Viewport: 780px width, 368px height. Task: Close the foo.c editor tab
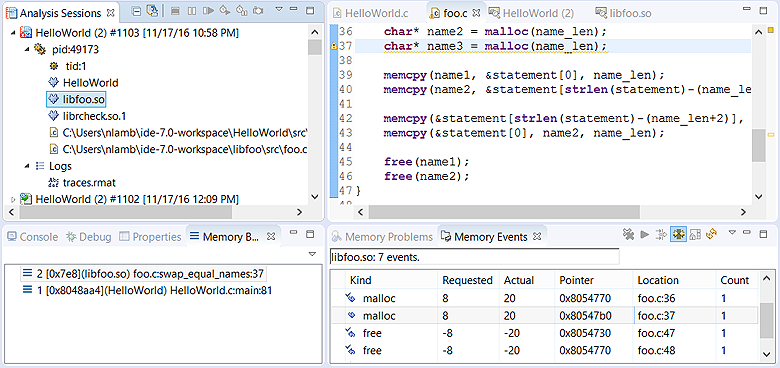tap(476, 13)
